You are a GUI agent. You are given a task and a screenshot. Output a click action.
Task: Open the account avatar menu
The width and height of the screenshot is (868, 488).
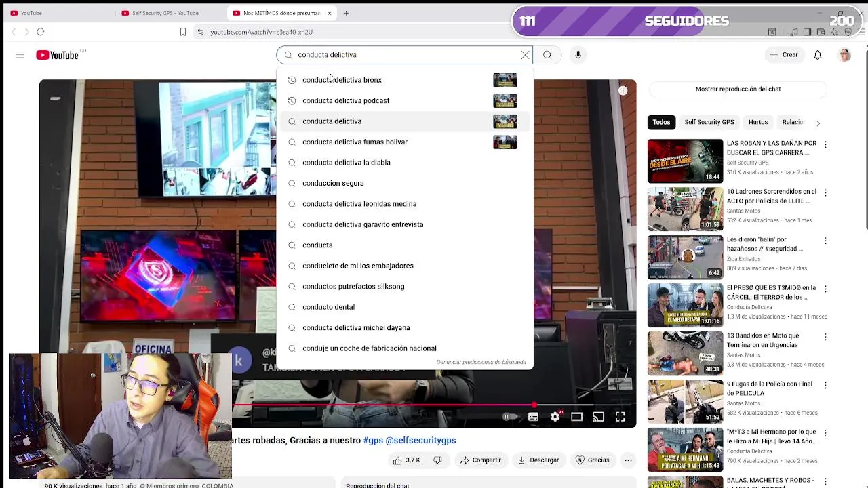(844, 55)
